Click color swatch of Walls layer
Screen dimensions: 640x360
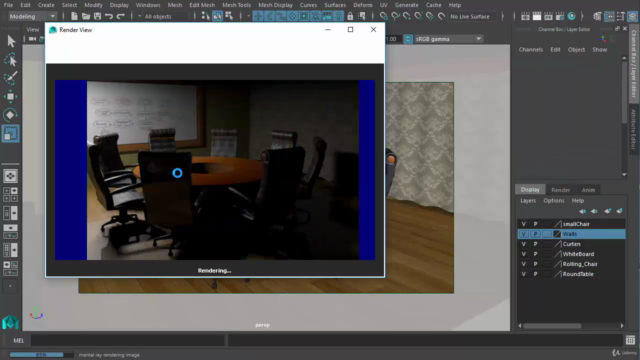tap(557, 234)
